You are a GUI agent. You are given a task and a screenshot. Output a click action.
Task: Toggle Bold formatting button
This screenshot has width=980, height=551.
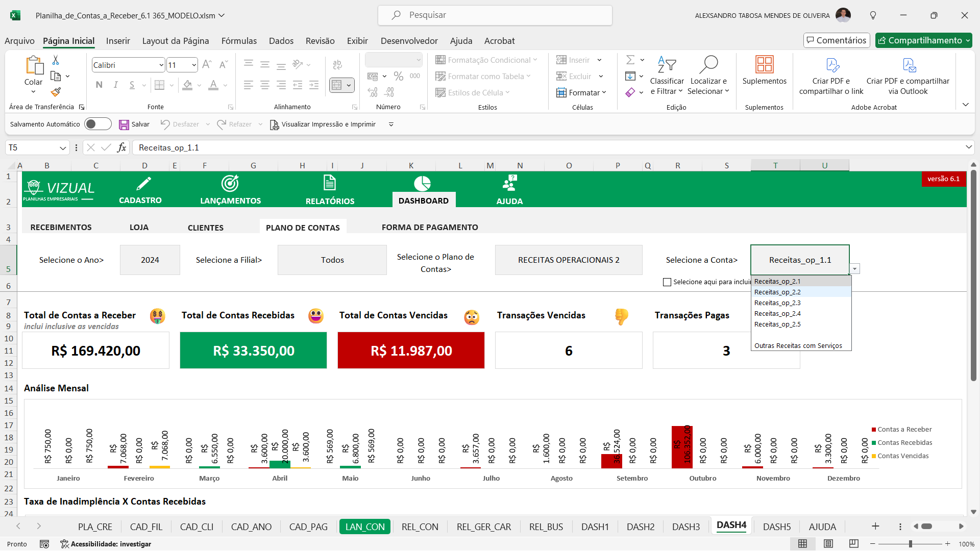pos(99,85)
